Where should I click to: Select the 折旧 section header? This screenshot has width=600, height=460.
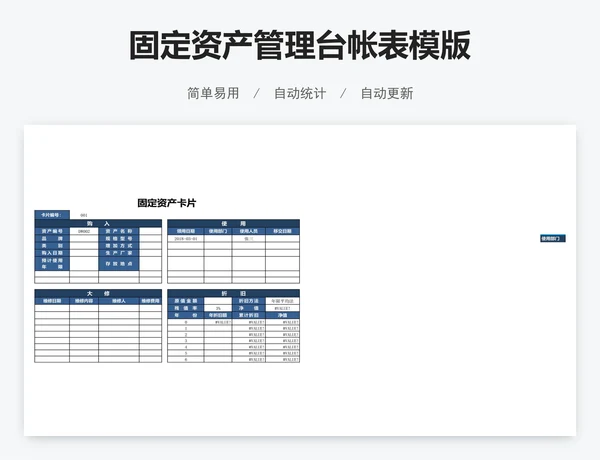[233, 294]
